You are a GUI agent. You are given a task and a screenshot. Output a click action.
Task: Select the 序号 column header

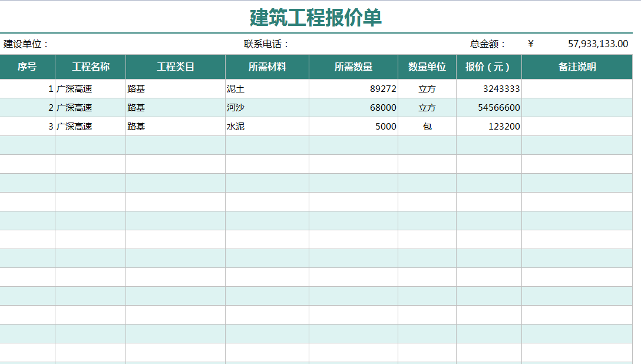tap(27, 67)
